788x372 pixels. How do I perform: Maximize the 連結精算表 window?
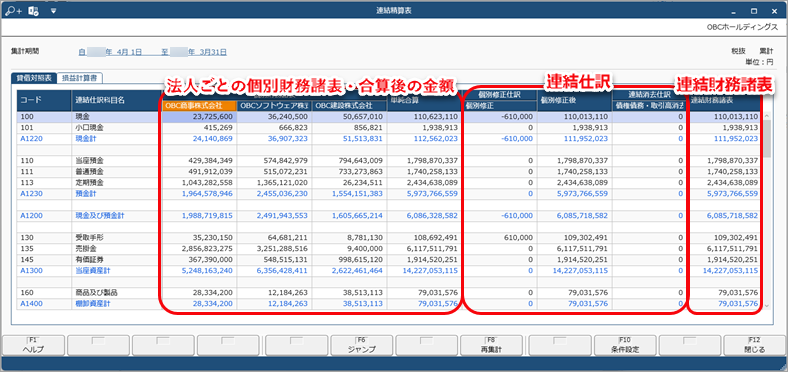tap(754, 11)
